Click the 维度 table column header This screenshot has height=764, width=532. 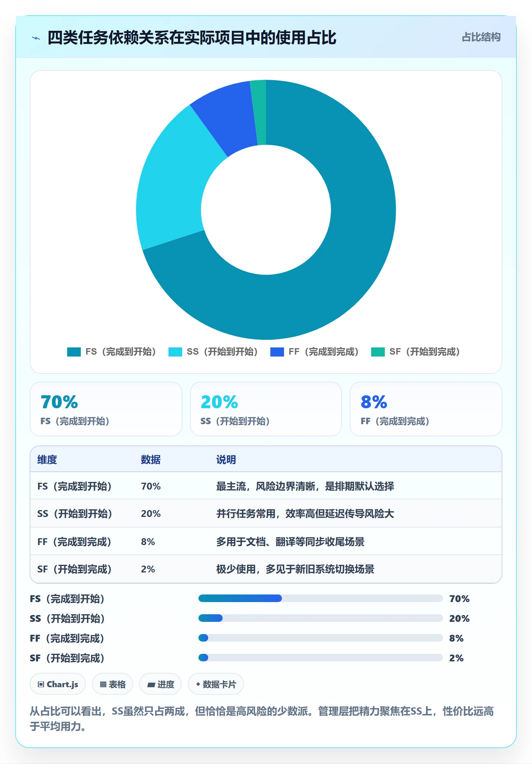[47, 460]
